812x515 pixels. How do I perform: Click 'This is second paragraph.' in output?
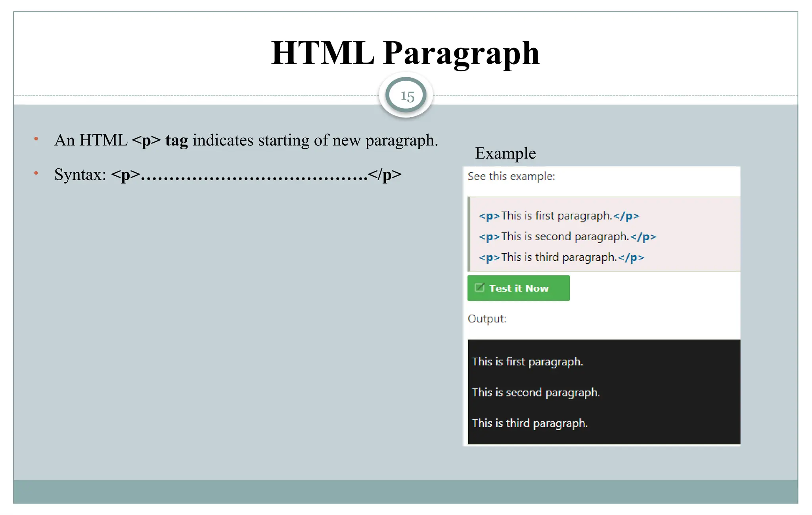(535, 393)
